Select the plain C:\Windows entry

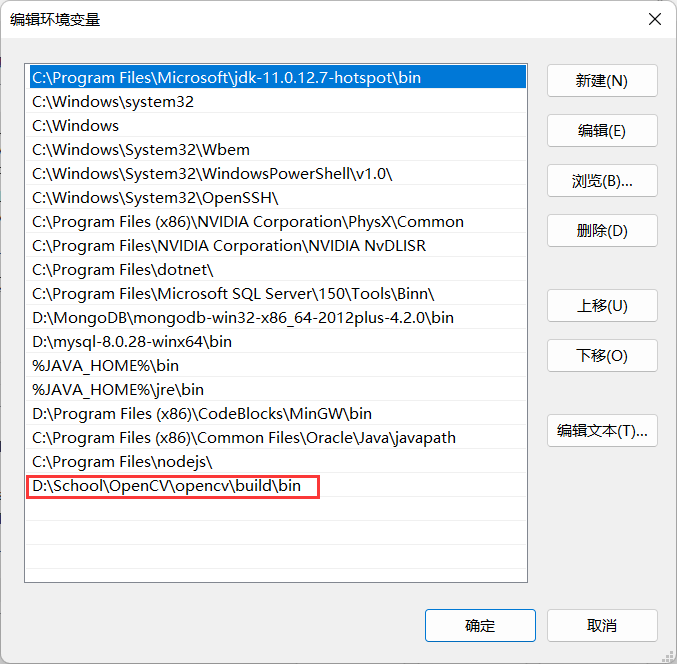coord(278,126)
